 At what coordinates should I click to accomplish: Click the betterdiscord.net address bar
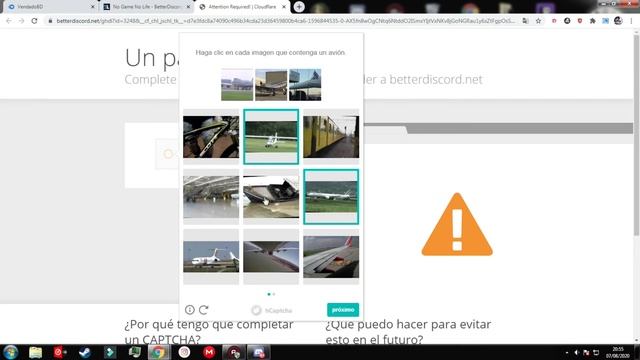(285, 21)
